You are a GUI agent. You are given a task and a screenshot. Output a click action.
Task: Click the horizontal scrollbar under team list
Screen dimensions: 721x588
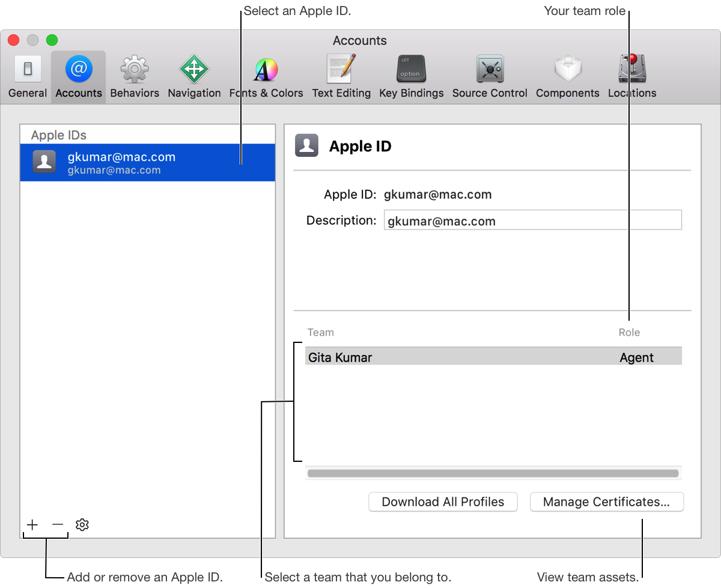coord(493,473)
